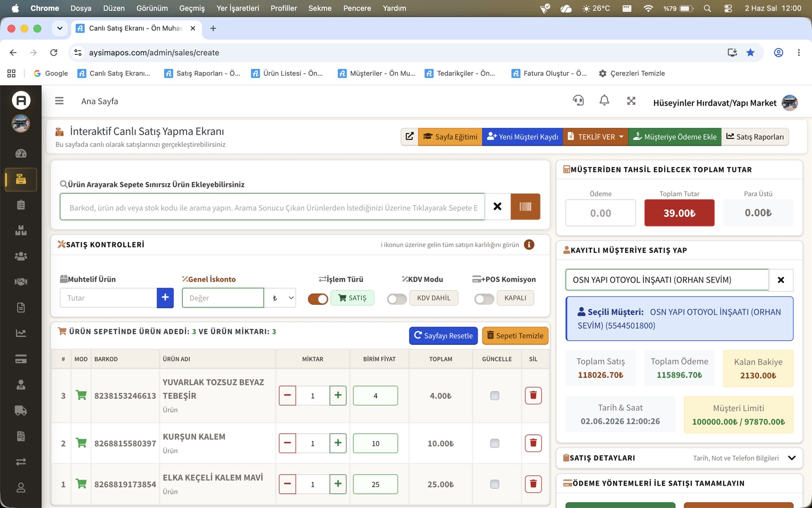Screen dimensions: 812x508
Task: Toggle the POS Komisyon switch
Action: pos(484,299)
